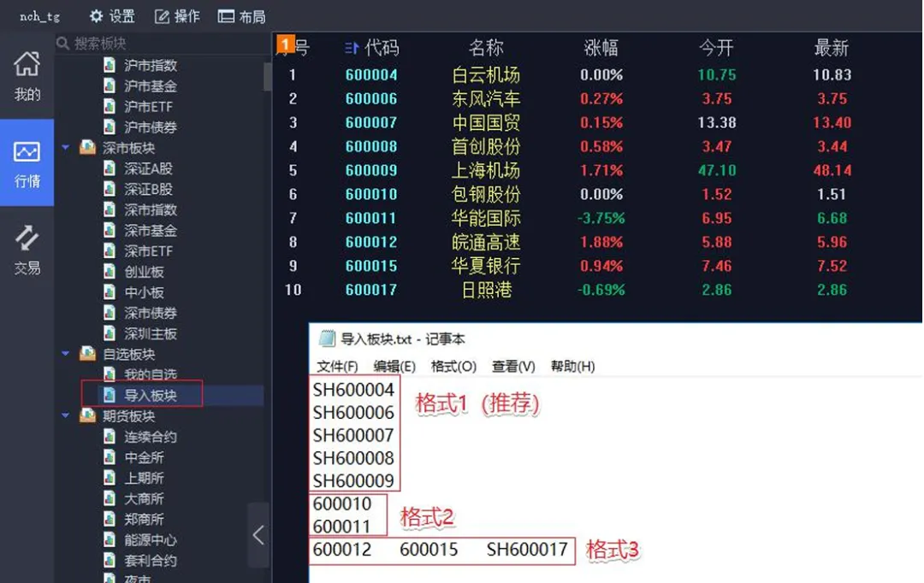924x583 pixels.
Task: Click stock name 包钢股份
Action: (x=486, y=194)
